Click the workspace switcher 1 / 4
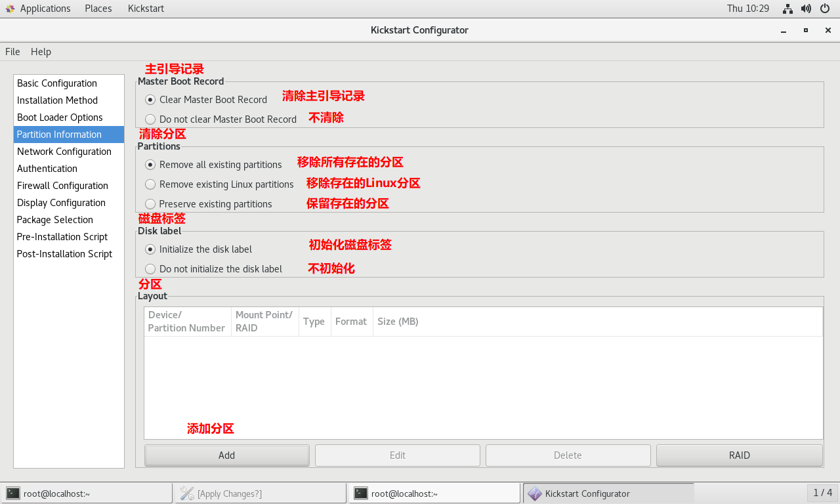Image resolution: width=840 pixels, height=504 pixels. 823,493
